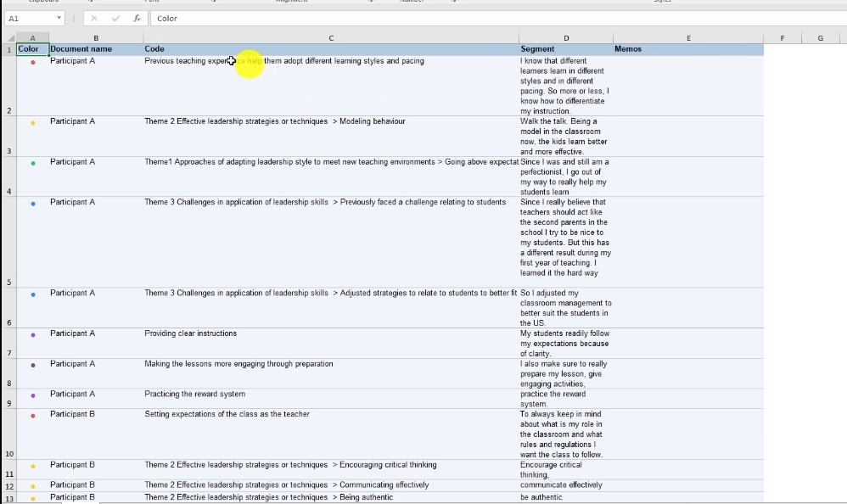Viewport: 847px width, 504px height.
Task: Select column B header
Action: (96, 38)
